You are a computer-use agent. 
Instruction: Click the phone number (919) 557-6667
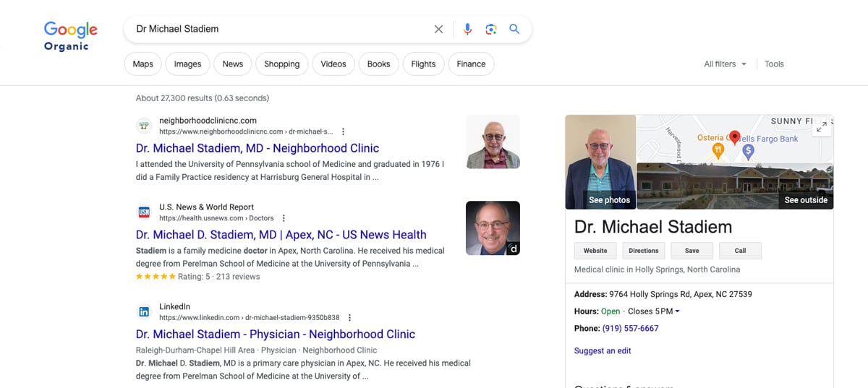pyautogui.click(x=630, y=328)
